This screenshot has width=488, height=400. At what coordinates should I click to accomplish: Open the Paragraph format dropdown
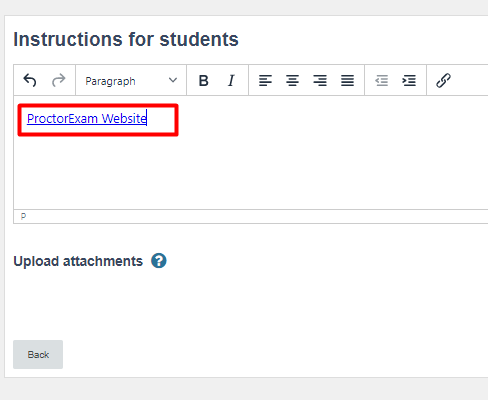click(131, 81)
